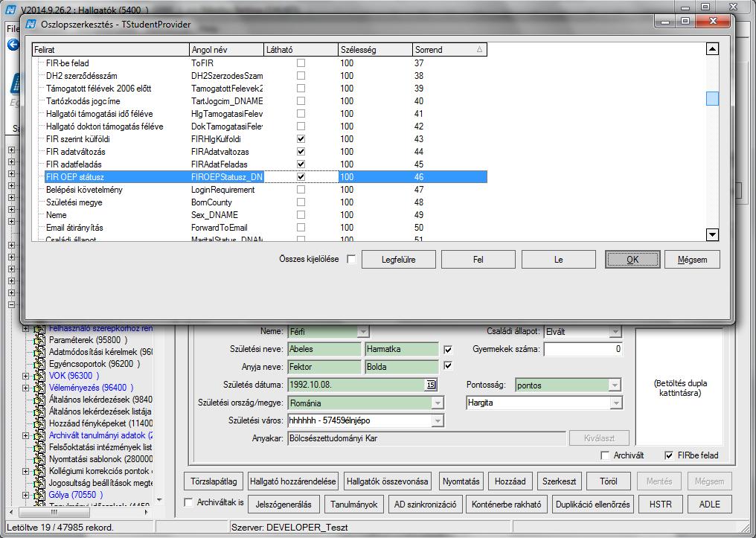
Task: Click the Jelszógenerálás button
Action: (283, 505)
